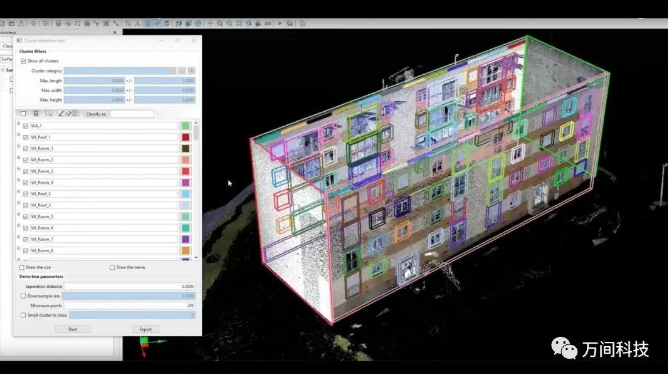This screenshot has height=374, width=668.
Task: Click the Classify as button
Action: point(95,114)
